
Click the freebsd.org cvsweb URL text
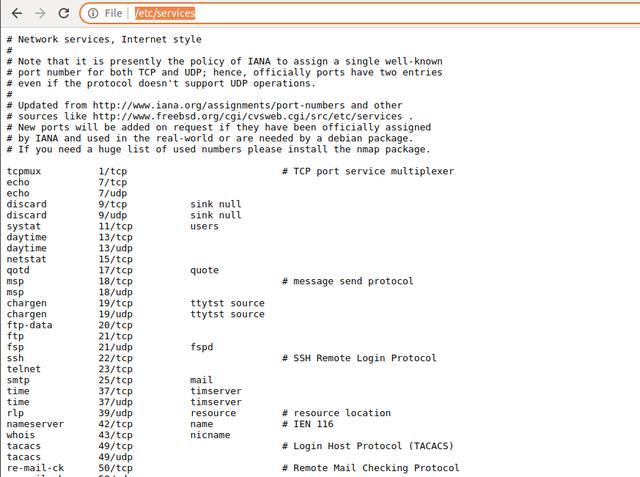[x=247, y=116]
